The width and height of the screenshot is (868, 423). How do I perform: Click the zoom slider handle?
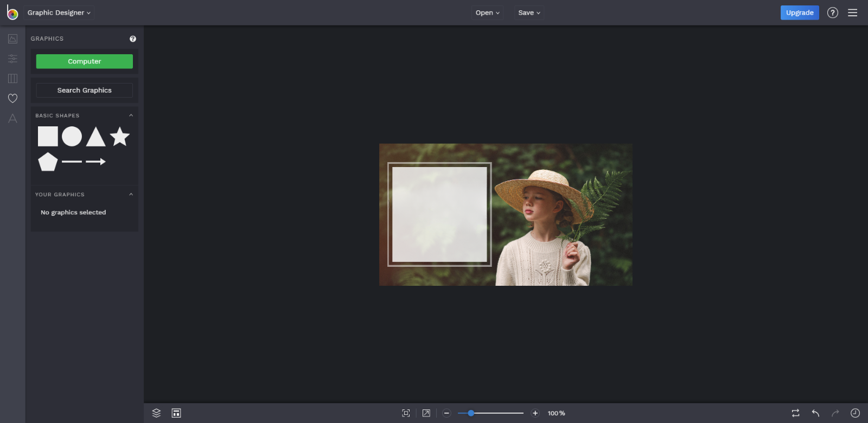click(x=471, y=413)
